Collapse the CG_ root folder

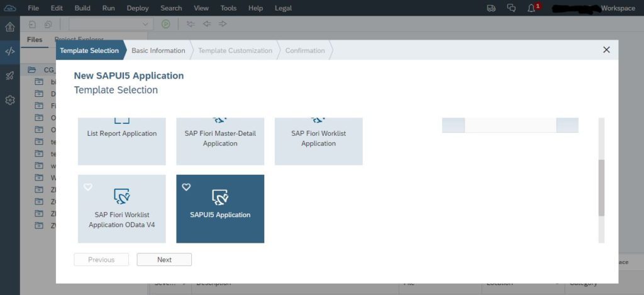click(x=31, y=70)
